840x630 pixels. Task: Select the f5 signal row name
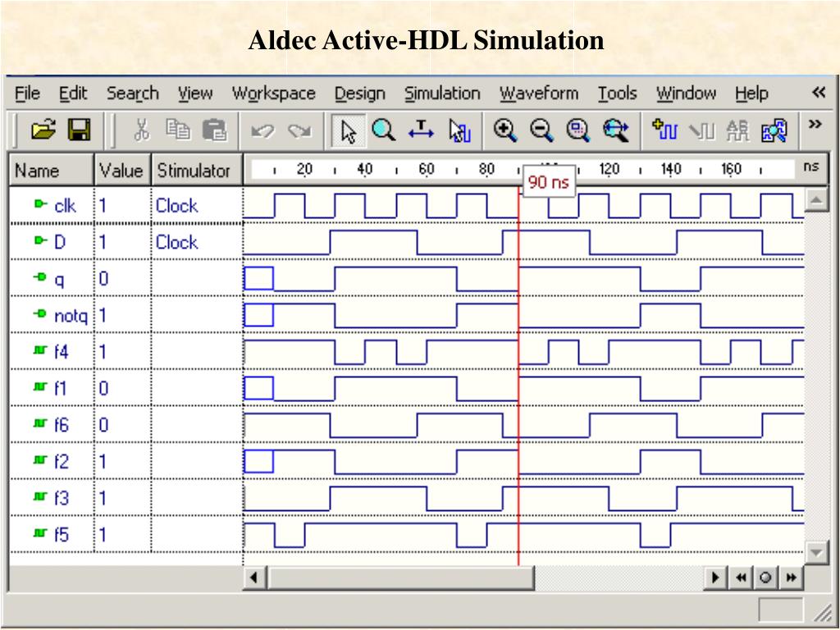[x=61, y=534]
